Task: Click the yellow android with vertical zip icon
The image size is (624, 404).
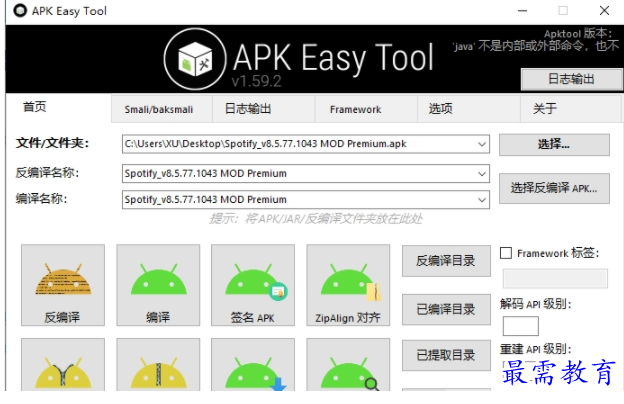Action: point(158,365)
